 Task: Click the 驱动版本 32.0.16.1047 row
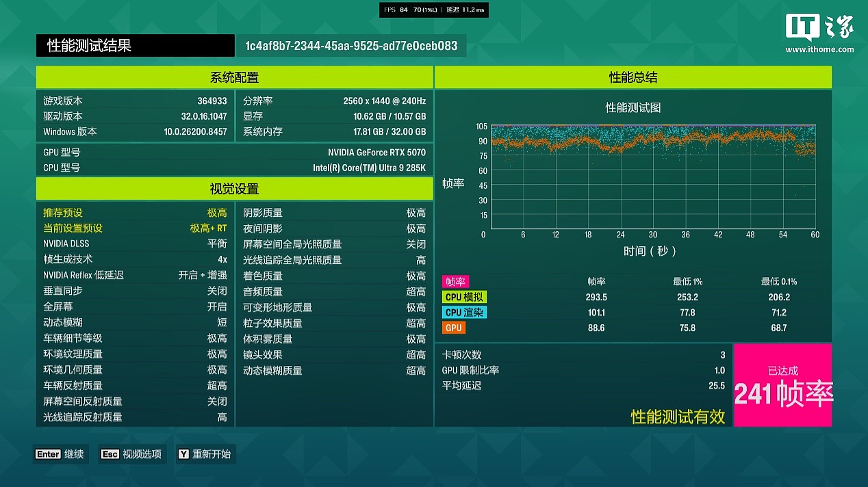point(135,116)
